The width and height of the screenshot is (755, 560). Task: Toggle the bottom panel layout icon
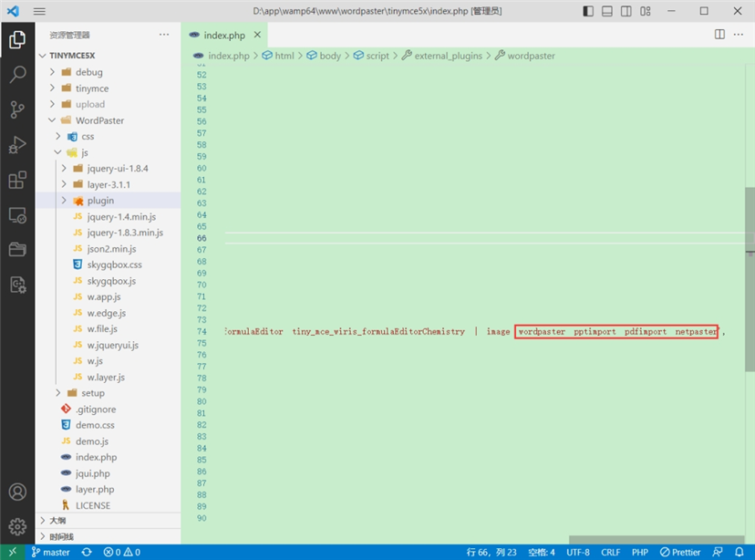tap(607, 11)
